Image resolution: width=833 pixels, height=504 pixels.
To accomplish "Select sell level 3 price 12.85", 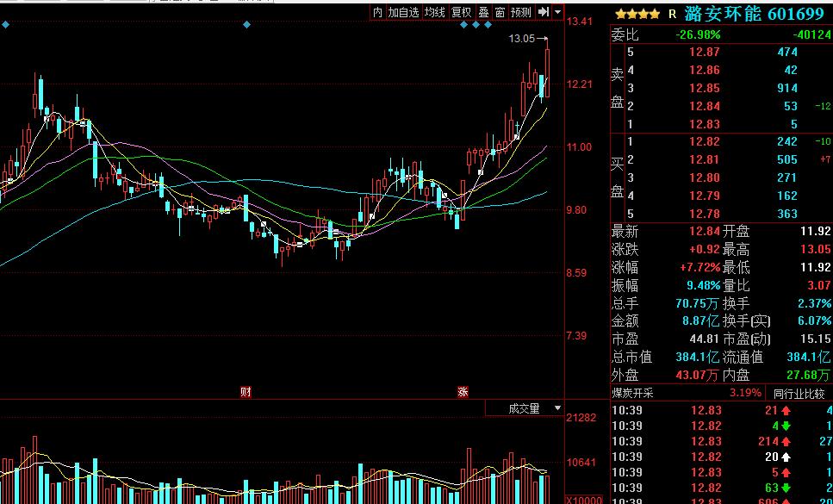I will (x=705, y=88).
